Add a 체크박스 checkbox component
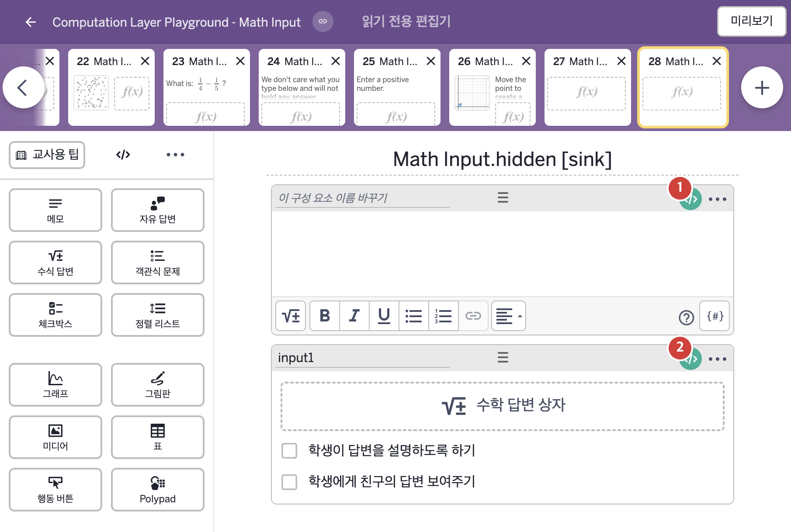791x532 pixels. pos(56,315)
